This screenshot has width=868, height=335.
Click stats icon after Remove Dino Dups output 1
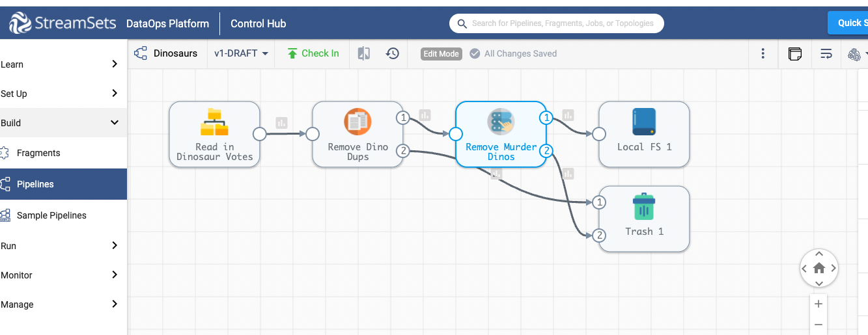[x=425, y=115]
